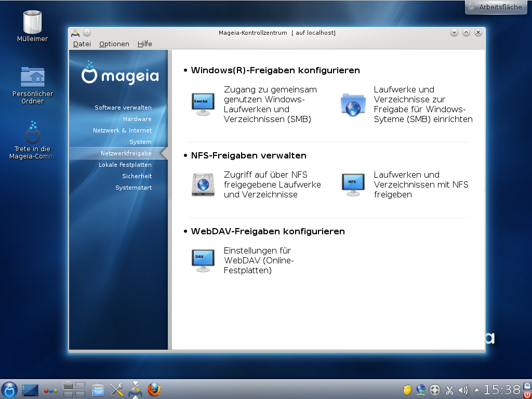Click the Arbeitsfläche desktop toolbox button

tap(496, 7)
